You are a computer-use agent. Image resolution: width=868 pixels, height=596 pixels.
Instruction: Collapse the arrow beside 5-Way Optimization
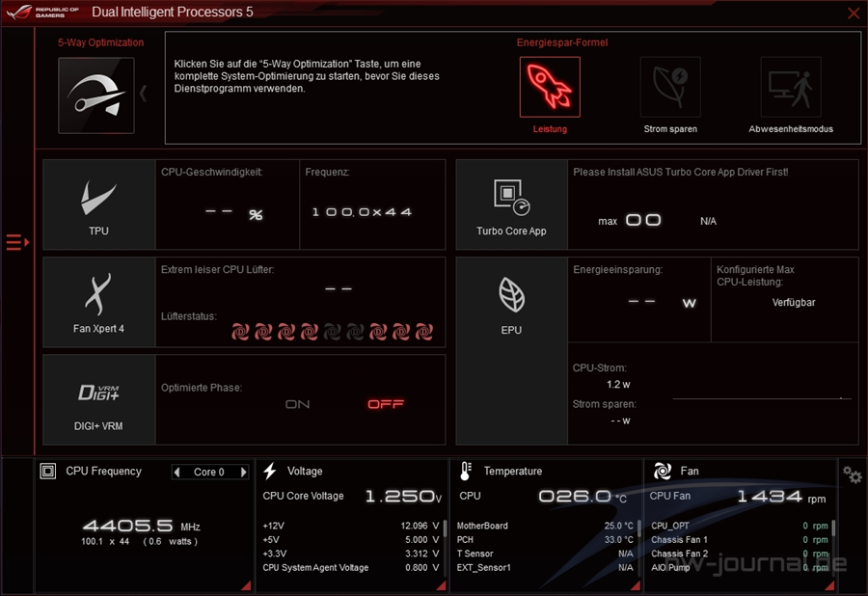(144, 94)
